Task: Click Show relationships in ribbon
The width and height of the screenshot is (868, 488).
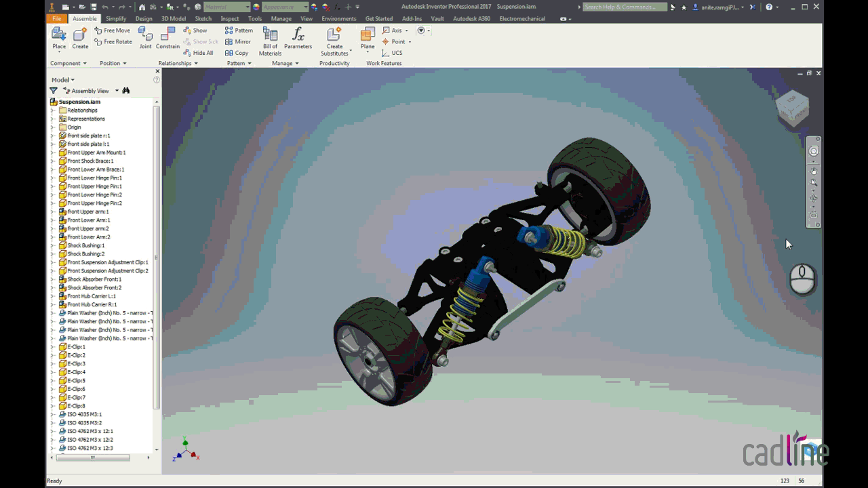Action: (195, 30)
